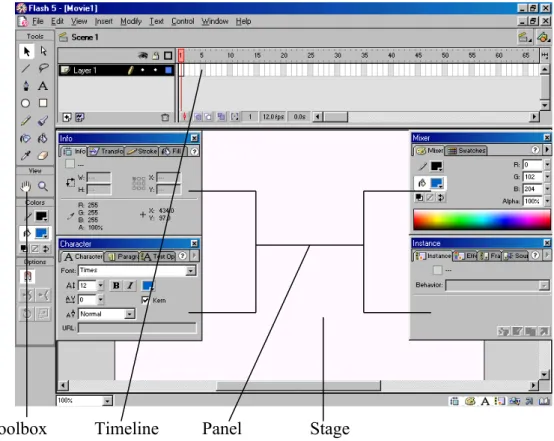The width and height of the screenshot is (554, 441).
Task: Select the Rectangle tool
Action: coord(43,103)
